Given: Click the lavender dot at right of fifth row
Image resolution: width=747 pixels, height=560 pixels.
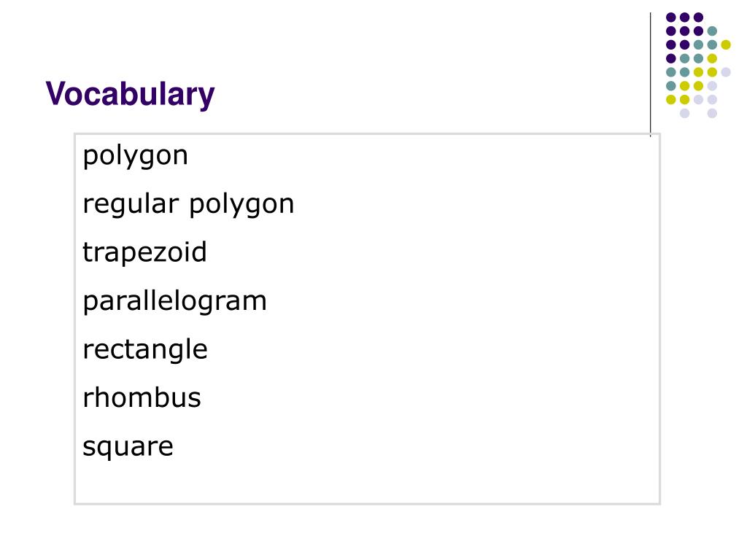Looking at the screenshot, I should click(726, 72).
